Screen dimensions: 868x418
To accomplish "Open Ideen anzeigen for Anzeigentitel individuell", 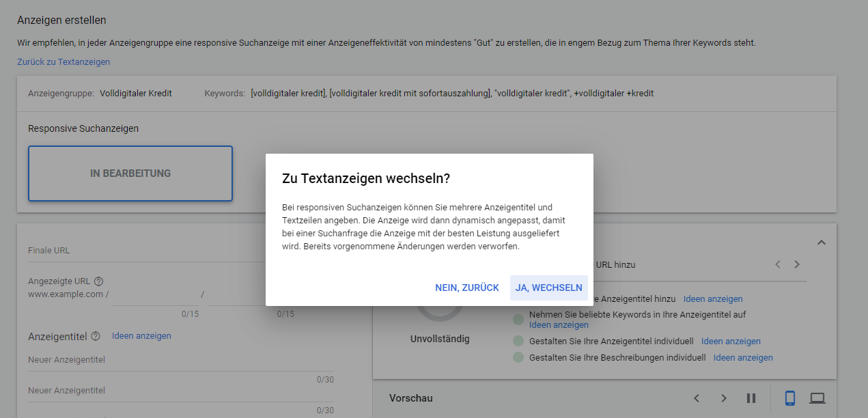I will pyautogui.click(x=731, y=342).
